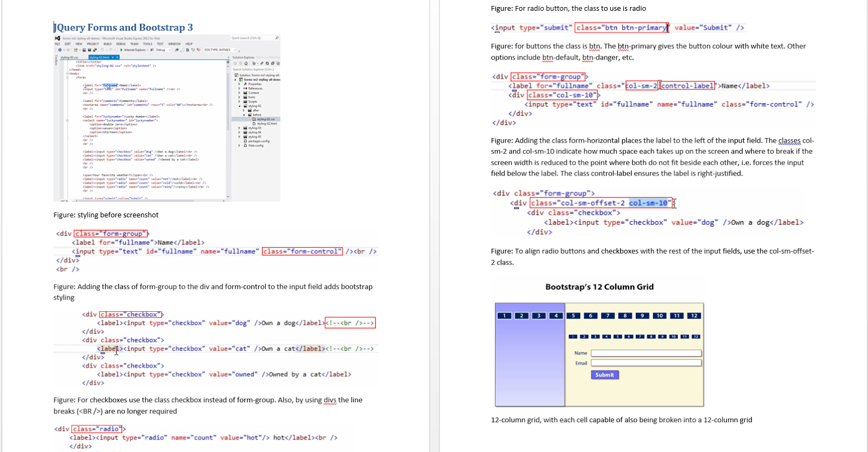
Task: Click caption "Figure: To align radio buttons and checkboxes"
Action: click(653, 257)
